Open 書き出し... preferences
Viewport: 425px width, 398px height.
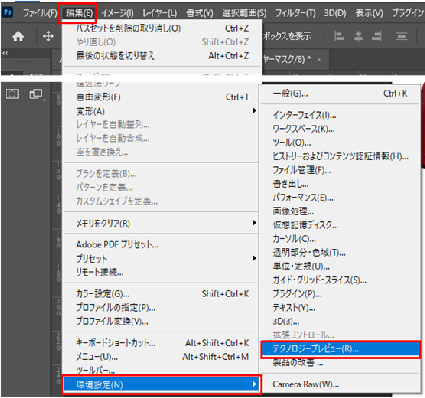pos(340,184)
